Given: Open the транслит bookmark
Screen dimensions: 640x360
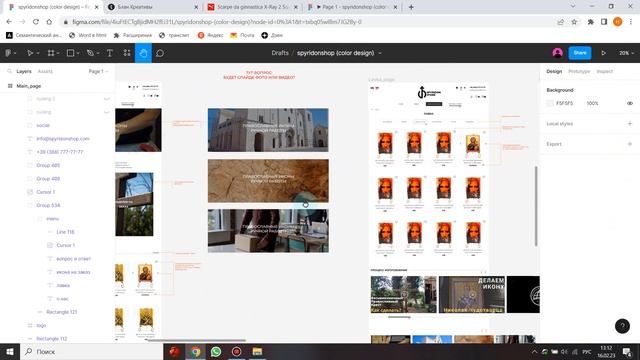Looking at the screenshot, I should click(x=174, y=36).
